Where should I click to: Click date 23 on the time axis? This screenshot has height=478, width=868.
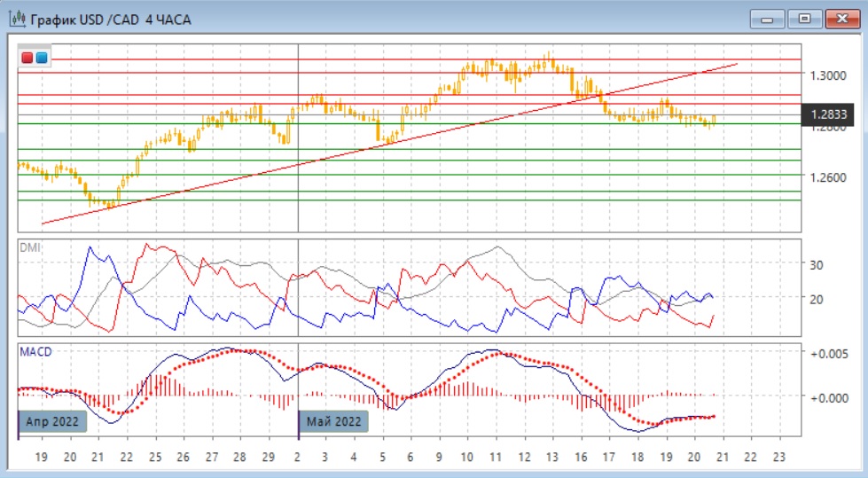tap(778, 457)
